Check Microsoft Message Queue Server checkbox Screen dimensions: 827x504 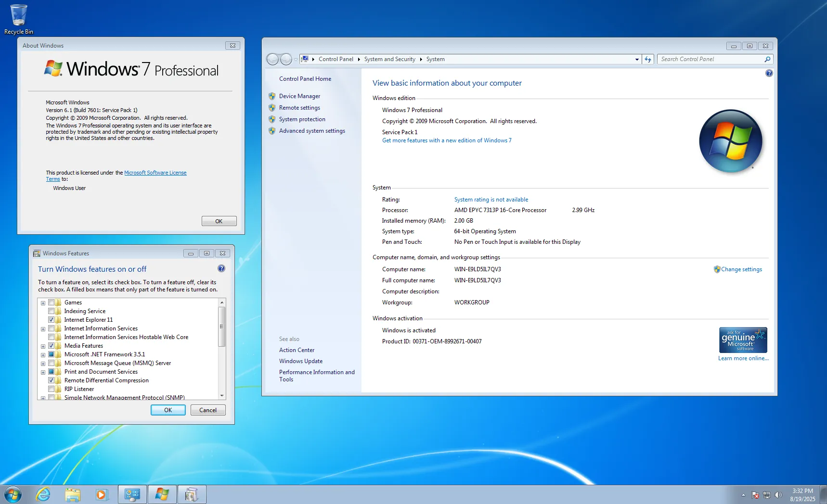pos(51,363)
